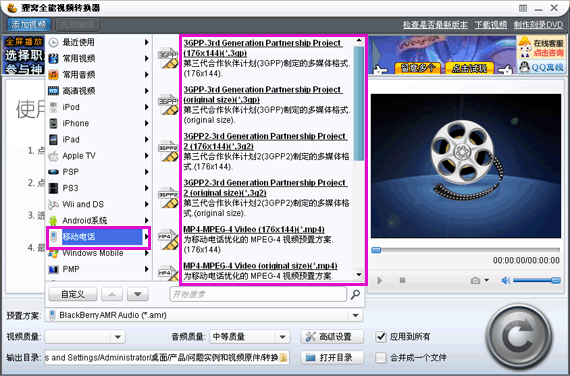
Task: Expand the PSP submenu arrow
Action: (146, 172)
